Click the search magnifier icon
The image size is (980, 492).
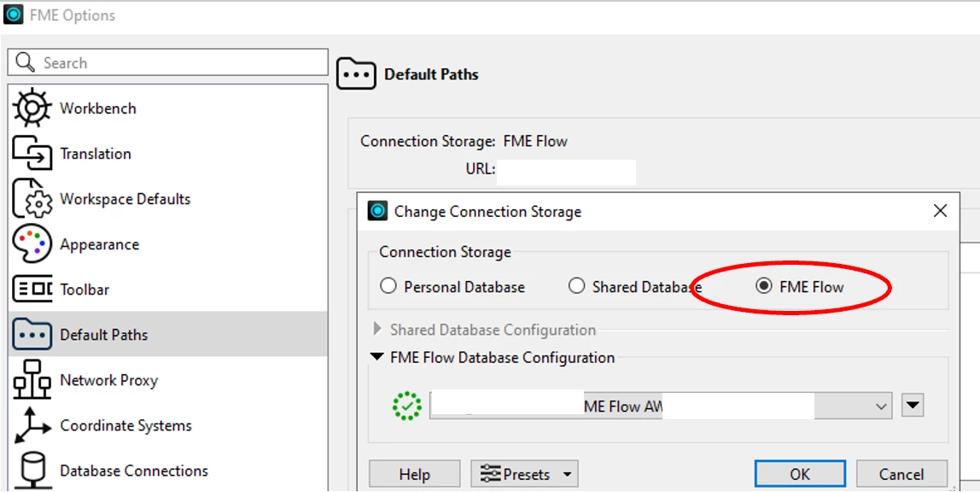tap(25, 62)
